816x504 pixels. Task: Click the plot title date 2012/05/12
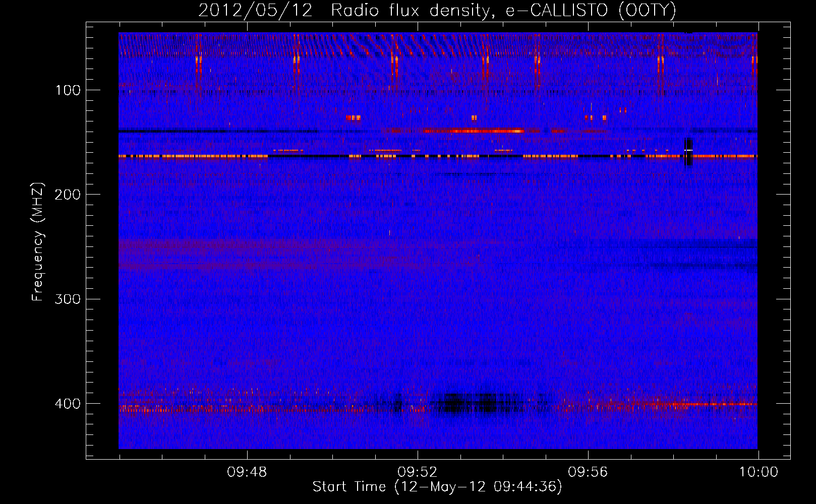pos(255,10)
